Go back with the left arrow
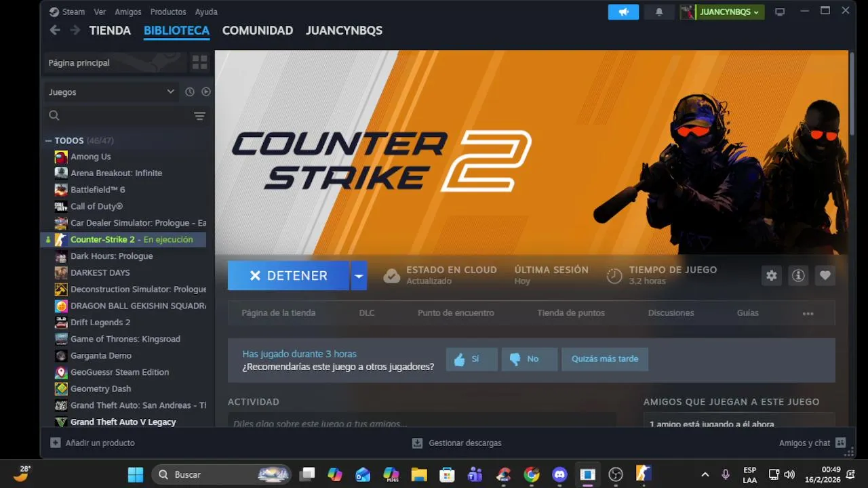The image size is (868, 488). [55, 30]
